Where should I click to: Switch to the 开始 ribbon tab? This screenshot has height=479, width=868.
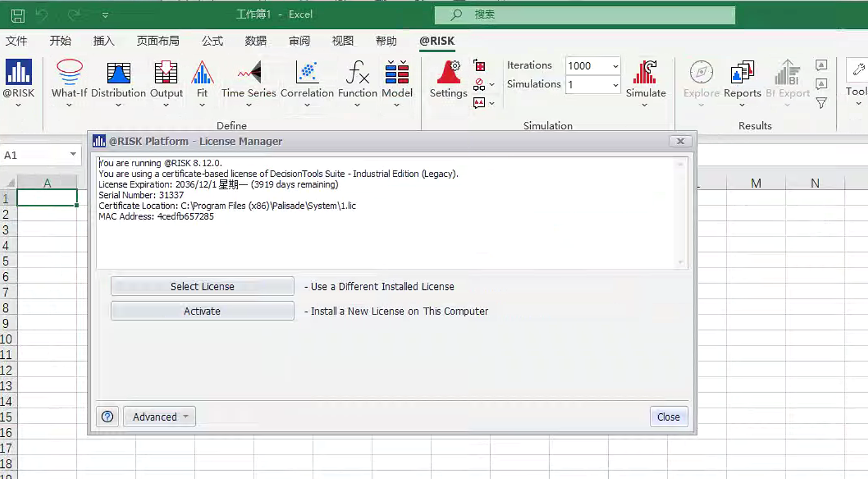[x=60, y=41]
